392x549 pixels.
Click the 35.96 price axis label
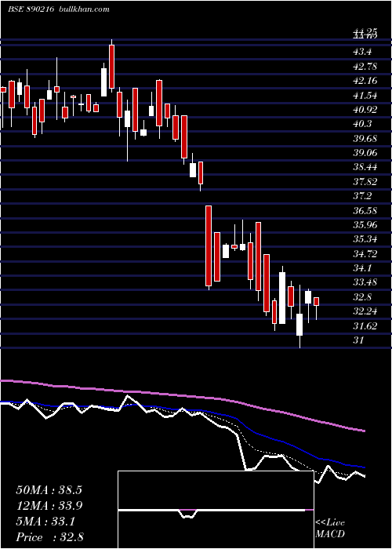click(x=365, y=225)
